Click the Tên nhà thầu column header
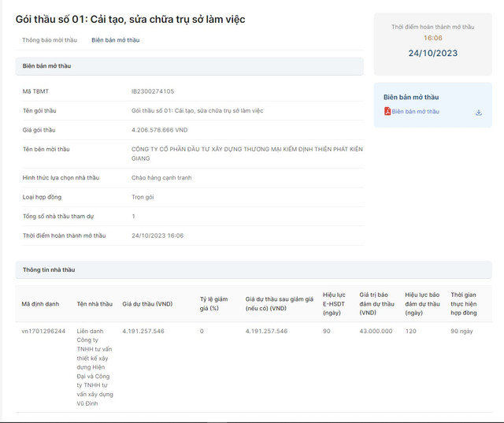The width and height of the screenshot is (504, 423). pyautogui.click(x=94, y=303)
